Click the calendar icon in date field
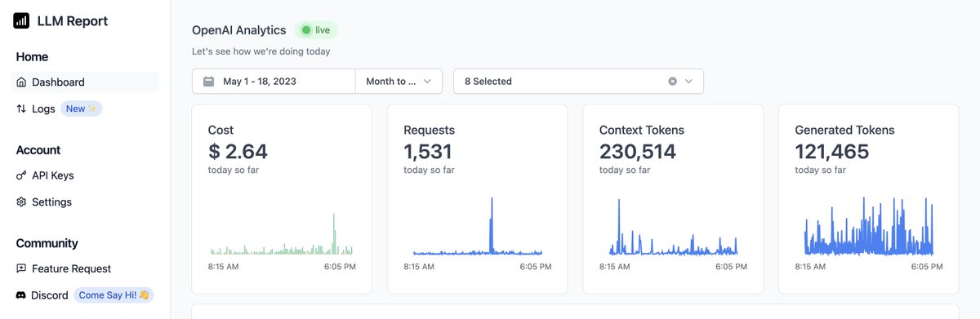980x319 pixels. pos(208,82)
